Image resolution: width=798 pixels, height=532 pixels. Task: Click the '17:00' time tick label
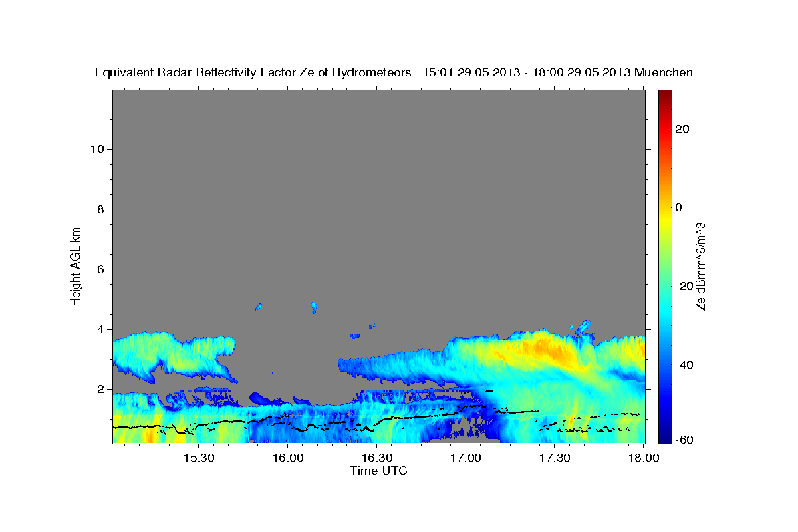coord(465,458)
